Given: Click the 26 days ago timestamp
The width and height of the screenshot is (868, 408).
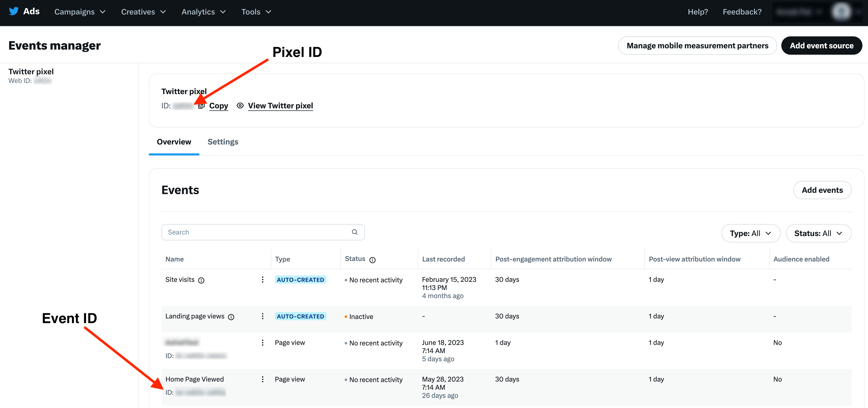Looking at the screenshot, I should [x=440, y=395].
